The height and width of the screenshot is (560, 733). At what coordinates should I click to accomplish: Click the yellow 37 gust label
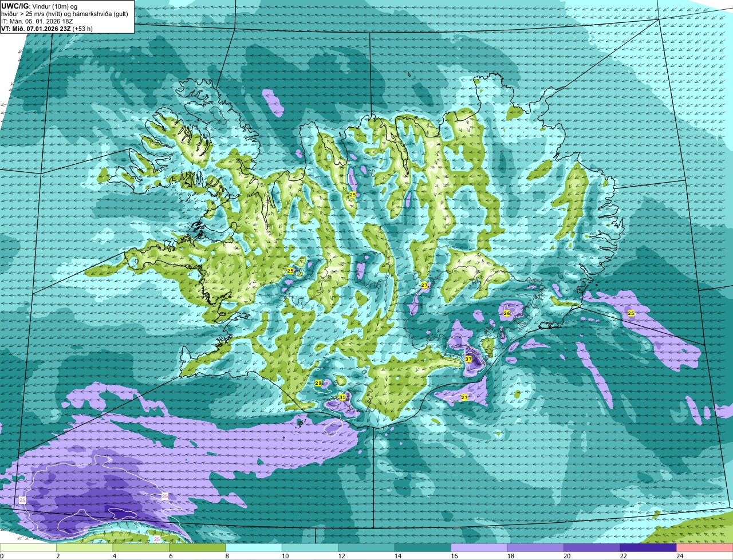pos(468,359)
